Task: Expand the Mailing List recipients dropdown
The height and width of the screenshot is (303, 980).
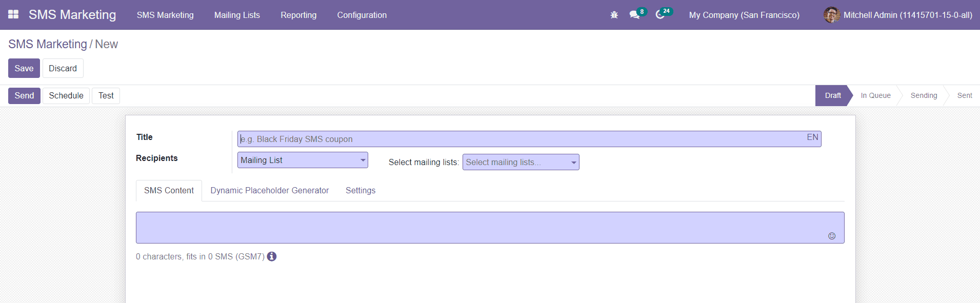Action: [303, 160]
